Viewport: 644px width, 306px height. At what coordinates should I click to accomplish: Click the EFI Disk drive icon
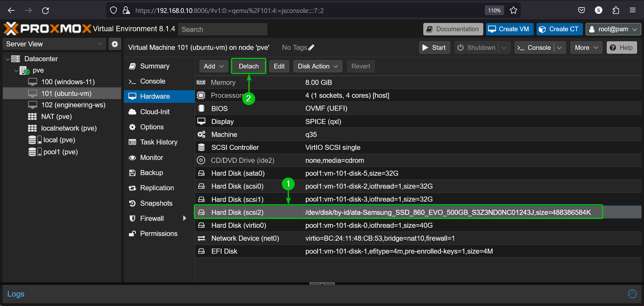[x=201, y=251]
